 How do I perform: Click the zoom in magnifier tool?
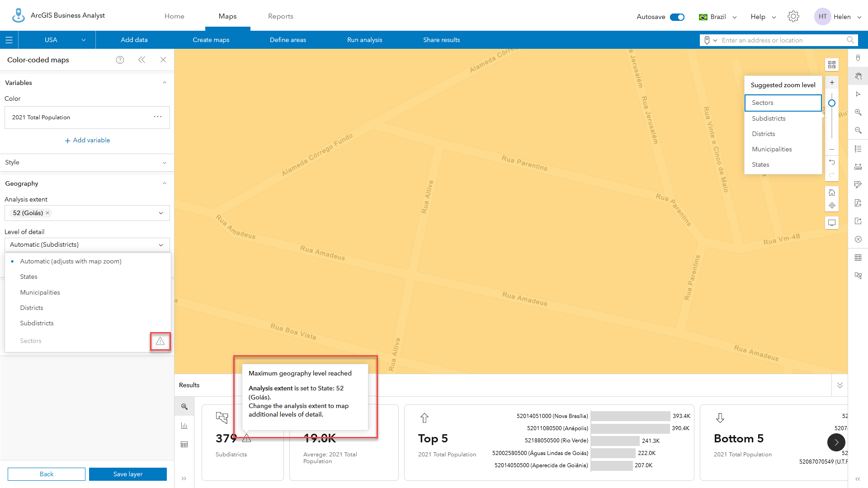point(859,113)
